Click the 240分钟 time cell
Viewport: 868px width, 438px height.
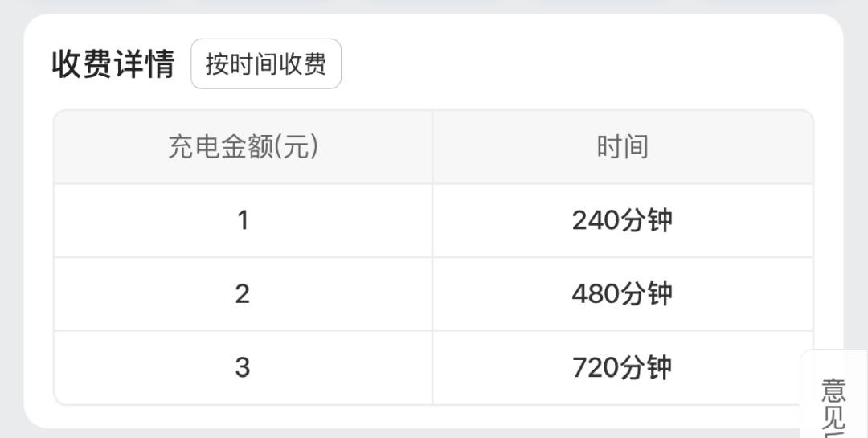click(x=622, y=220)
